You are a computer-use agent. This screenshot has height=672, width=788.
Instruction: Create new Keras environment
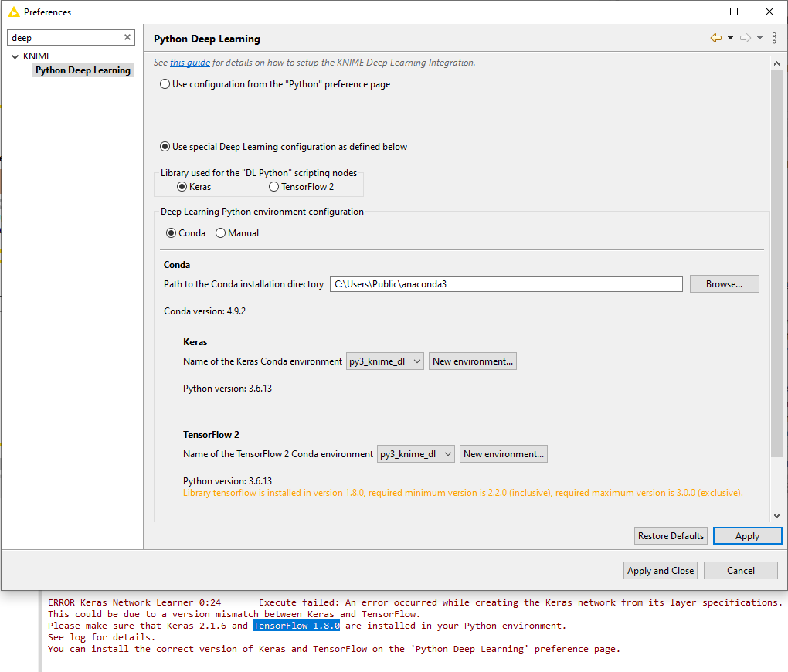[x=473, y=361]
